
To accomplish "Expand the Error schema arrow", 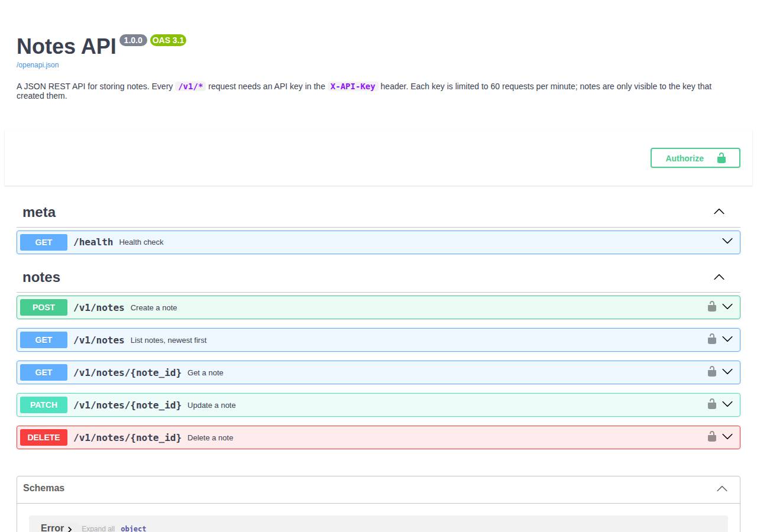I will [70, 529].
